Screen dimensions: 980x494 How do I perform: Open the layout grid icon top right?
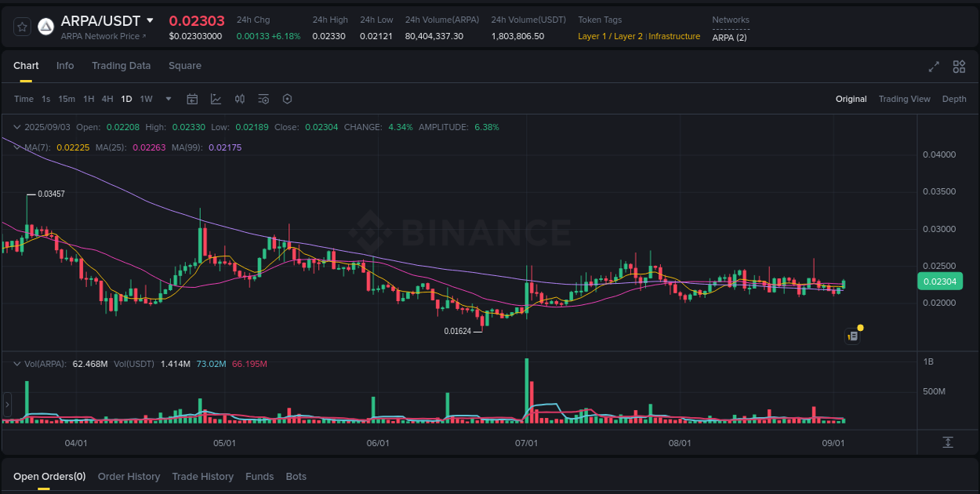958,67
